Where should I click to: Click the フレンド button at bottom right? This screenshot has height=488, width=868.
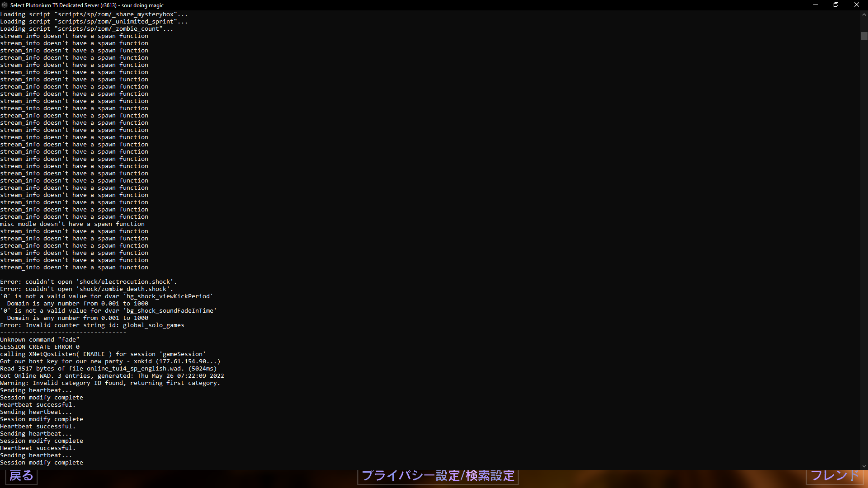pos(835,476)
